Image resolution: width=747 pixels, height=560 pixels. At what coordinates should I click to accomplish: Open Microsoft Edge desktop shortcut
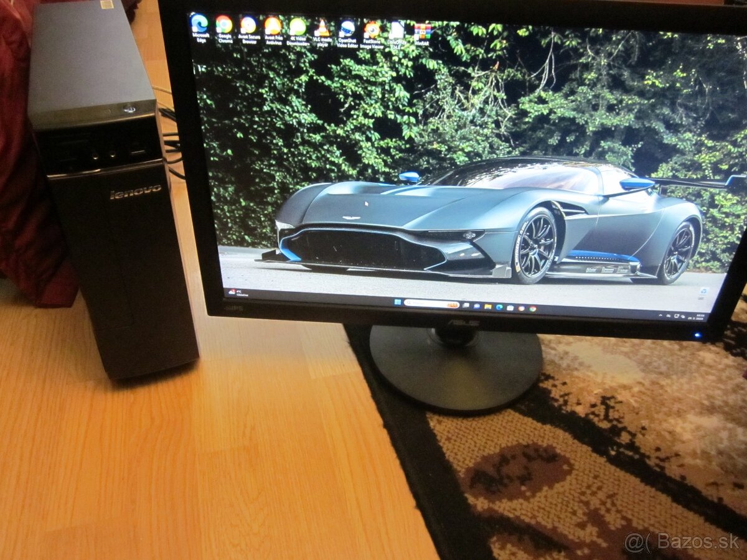coord(199,29)
